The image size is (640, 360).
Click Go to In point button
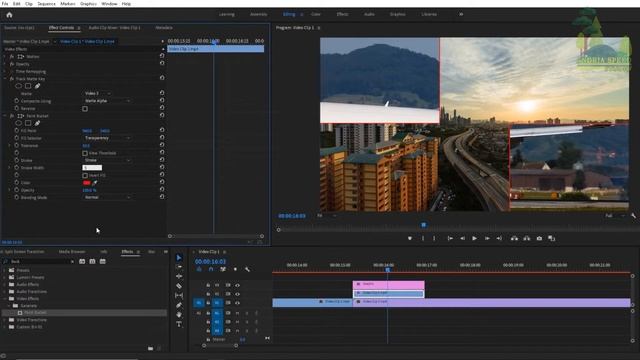(x=450, y=238)
